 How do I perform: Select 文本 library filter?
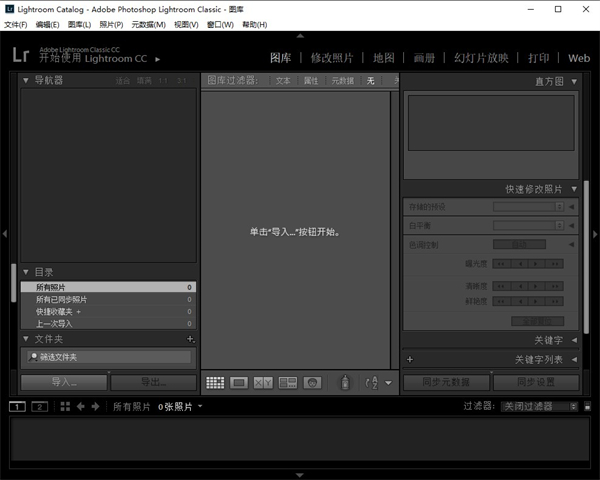click(283, 81)
